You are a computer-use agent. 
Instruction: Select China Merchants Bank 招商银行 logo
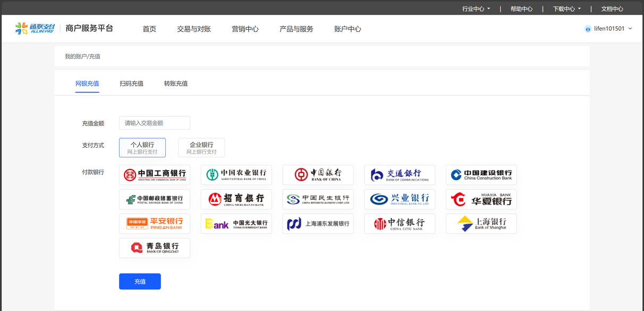(x=236, y=199)
